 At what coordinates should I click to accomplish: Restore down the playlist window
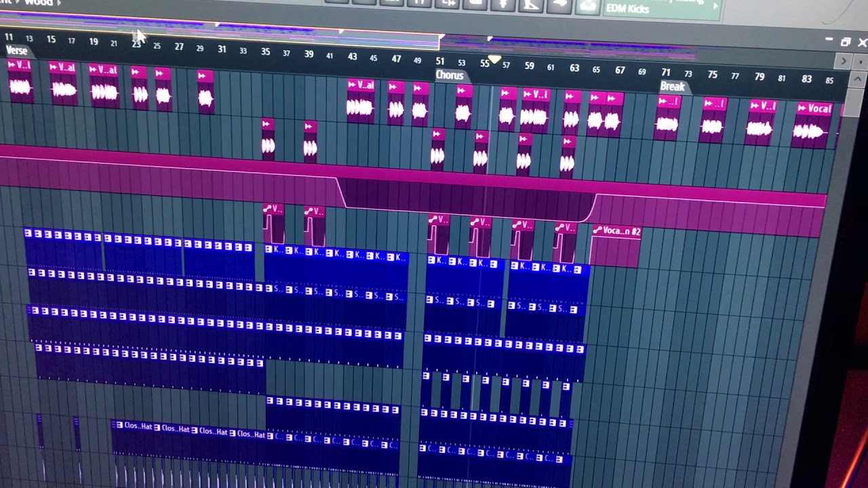click(x=846, y=42)
